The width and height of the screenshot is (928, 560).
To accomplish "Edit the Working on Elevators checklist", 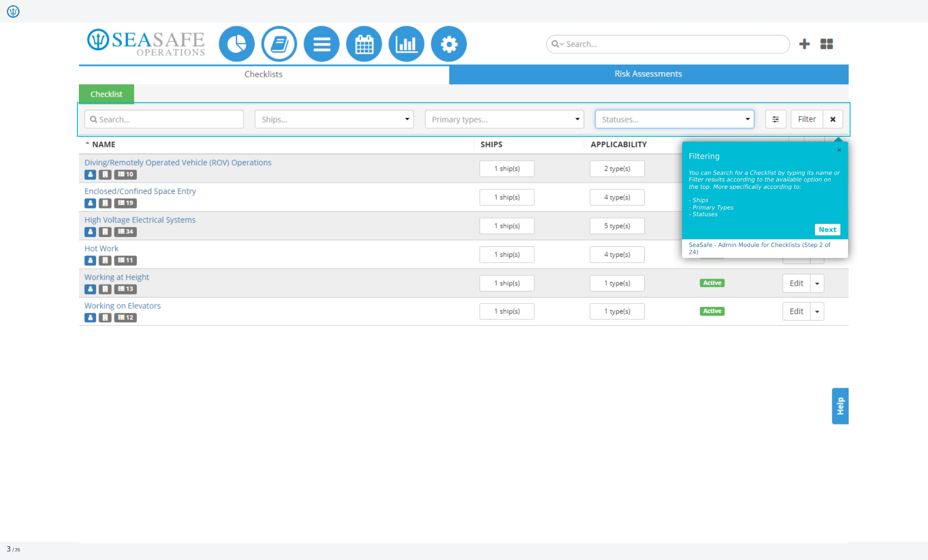I will click(x=796, y=312).
